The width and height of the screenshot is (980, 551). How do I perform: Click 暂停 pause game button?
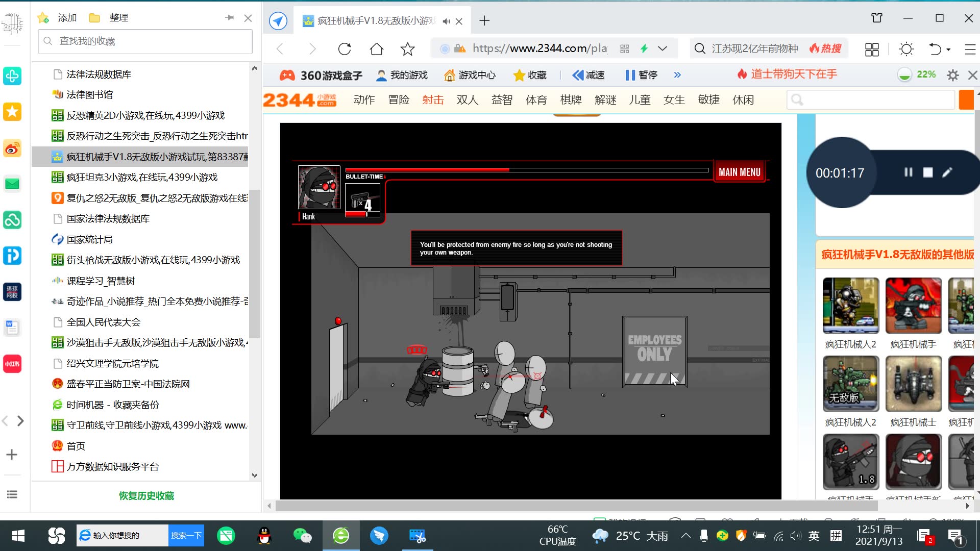coord(641,76)
